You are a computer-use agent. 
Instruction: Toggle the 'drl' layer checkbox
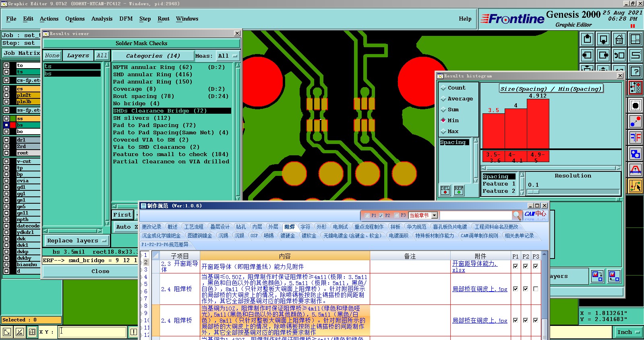(6, 140)
